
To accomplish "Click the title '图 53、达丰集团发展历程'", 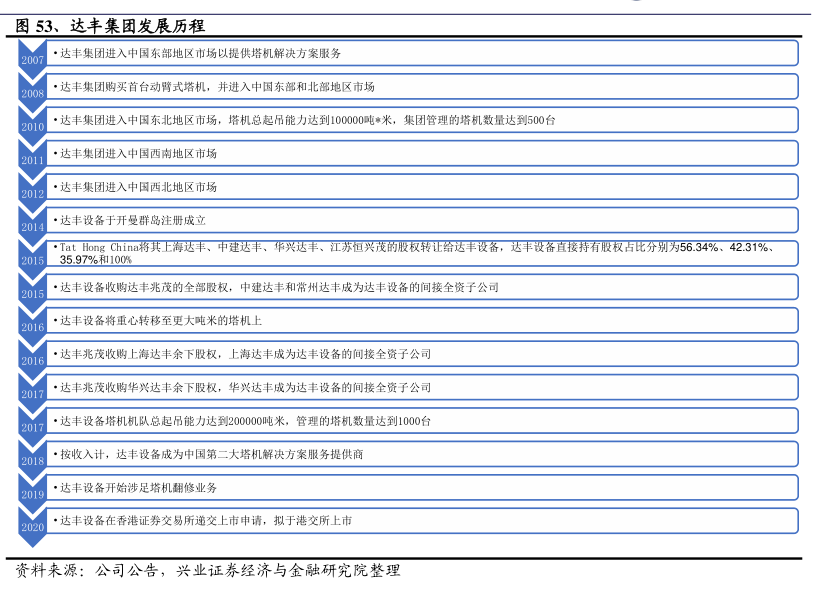I will click(x=110, y=26).
